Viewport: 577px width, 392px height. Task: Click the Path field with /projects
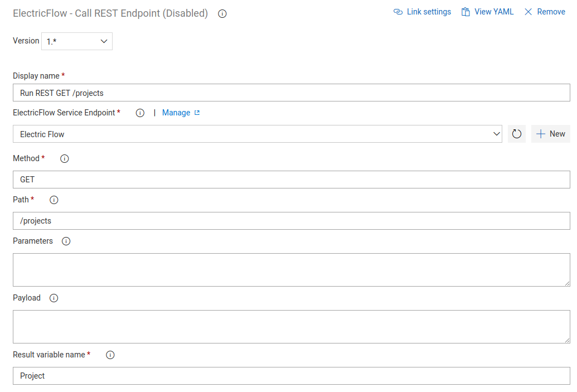coord(292,220)
